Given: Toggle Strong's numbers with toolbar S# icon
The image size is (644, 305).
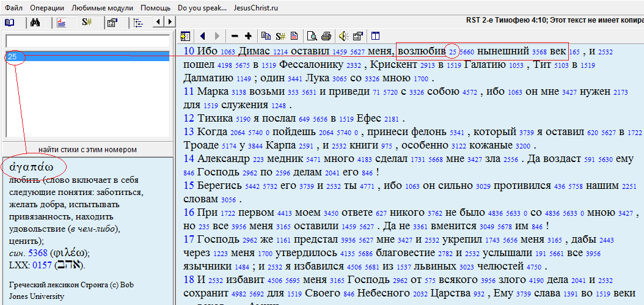Looking at the screenshot, I should [x=280, y=36].
